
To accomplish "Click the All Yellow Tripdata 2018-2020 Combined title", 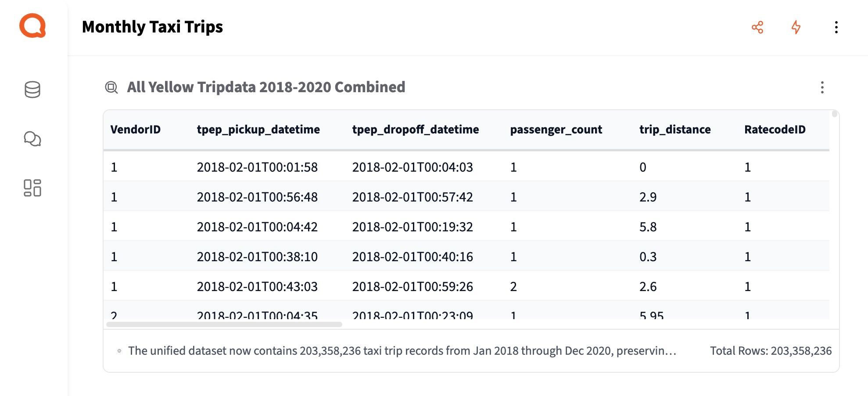I will pyautogui.click(x=266, y=87).
